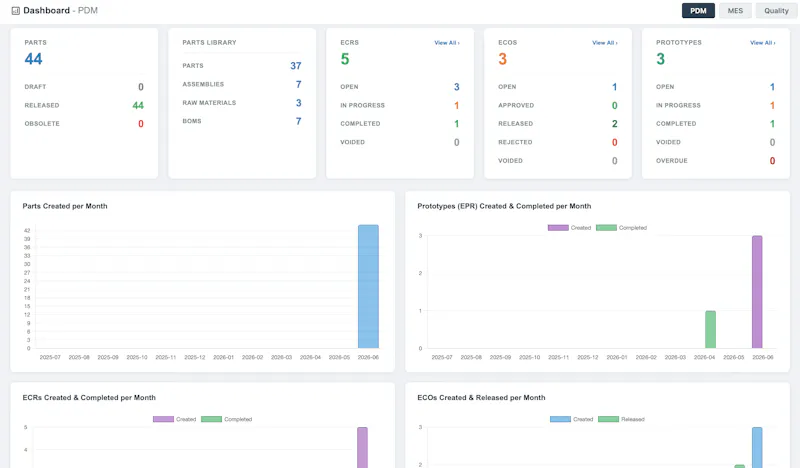This screenshot has height=468, width=800.
Task: Click Assemblies row in Parts Library
Action: [x=242, y=84]
